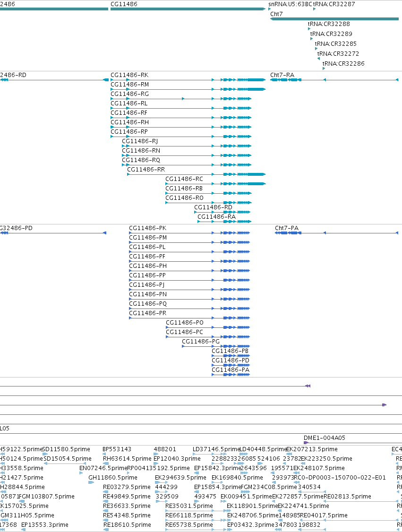402x532 pixels.
Task: Select protein CG11486-PB label
Action: point(231,351)
